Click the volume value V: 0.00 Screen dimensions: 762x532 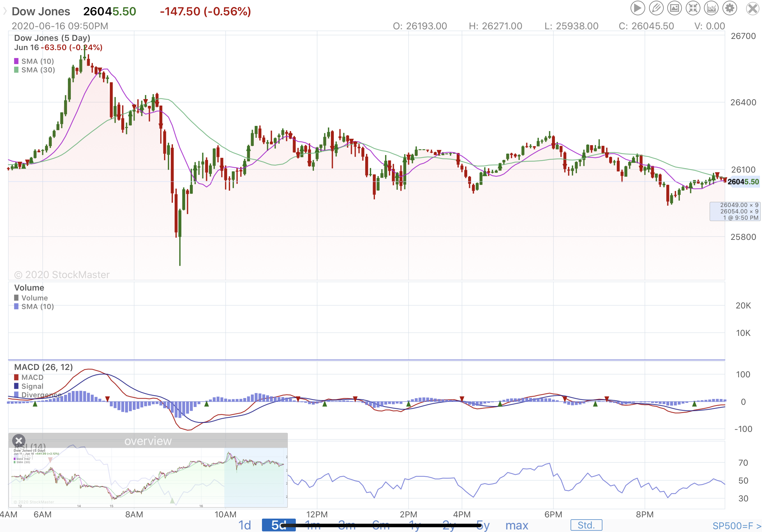[x=710, y=26]
